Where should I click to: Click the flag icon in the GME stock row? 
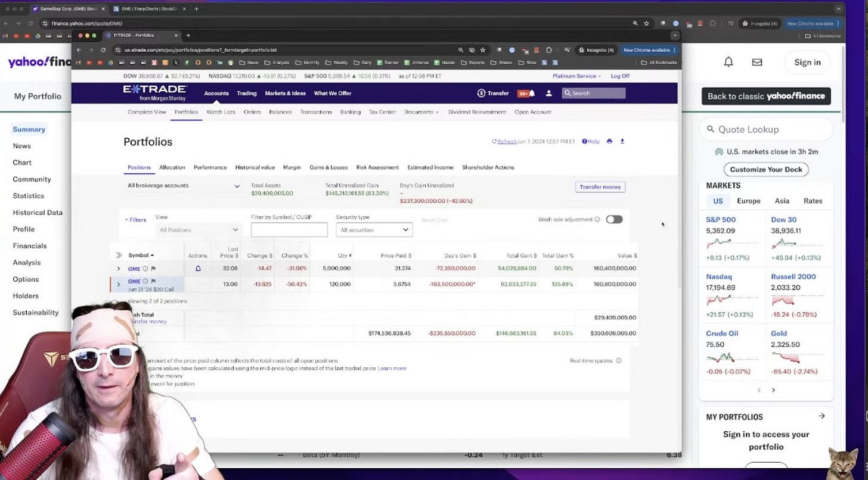tap(153, 269)
